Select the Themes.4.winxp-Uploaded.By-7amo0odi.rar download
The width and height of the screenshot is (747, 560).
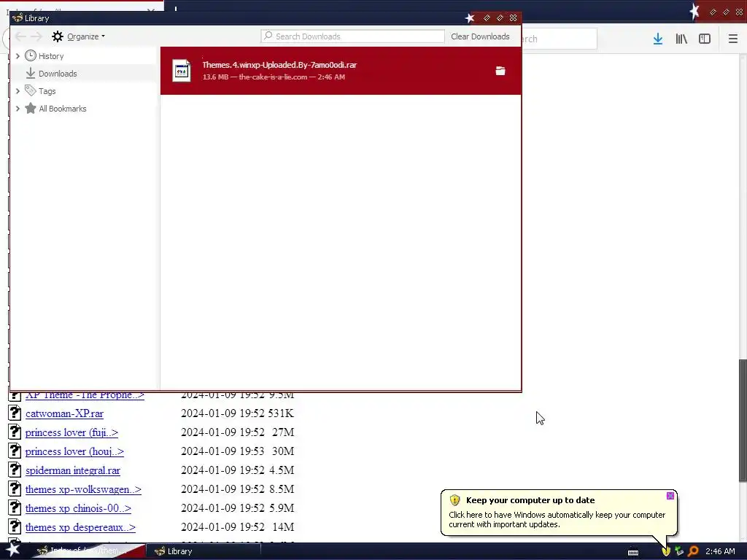coord(341,71)
